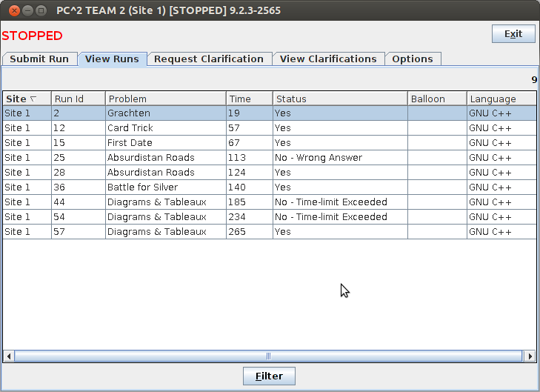540x392 pixels.
Task: Select the View Runs tab
Action: [x=112, y=59]
